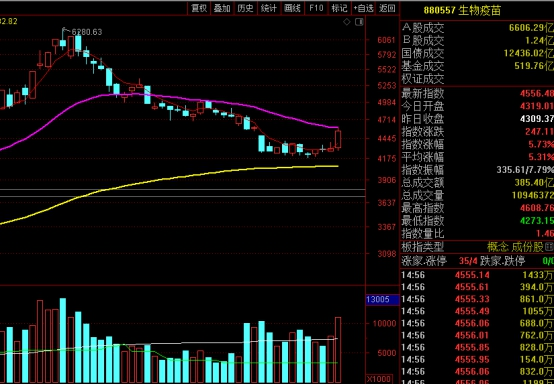This screenshot has height=385, width=554.
Task: Click the 标记 mark button
Action: (x=340, y=8)
